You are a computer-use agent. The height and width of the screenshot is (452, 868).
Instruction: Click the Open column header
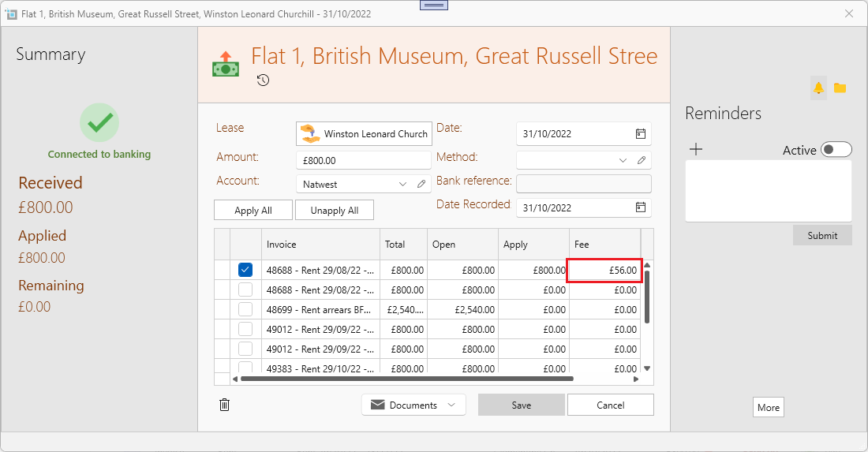pos(462,245)
